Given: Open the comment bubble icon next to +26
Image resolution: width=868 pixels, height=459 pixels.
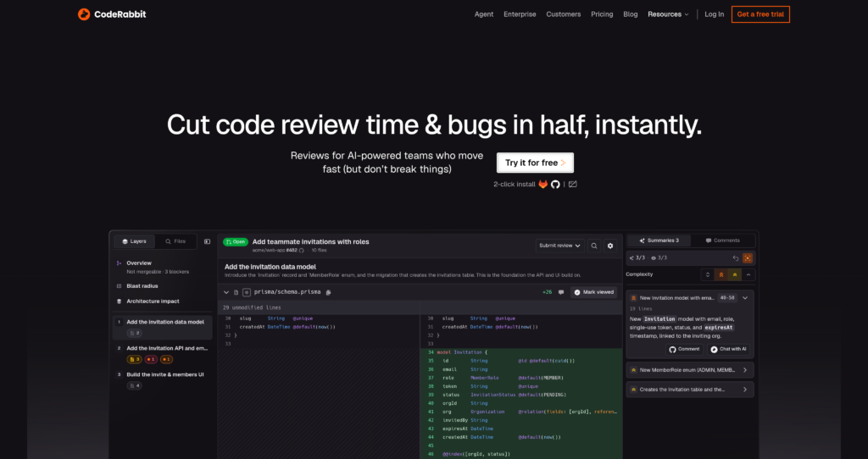Looking at the screenshot, I should tap(561, 292).
